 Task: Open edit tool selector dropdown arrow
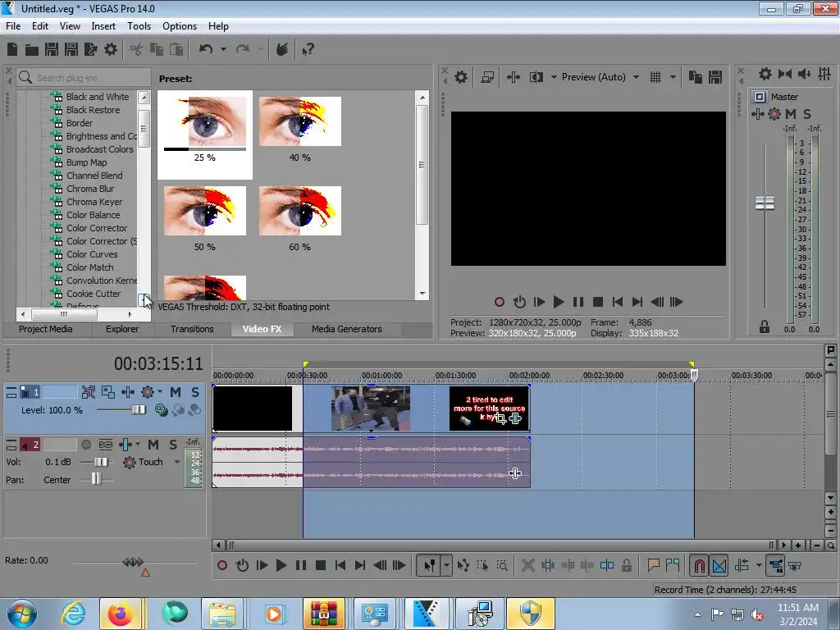pyautogui.click(x=446, y=565)
